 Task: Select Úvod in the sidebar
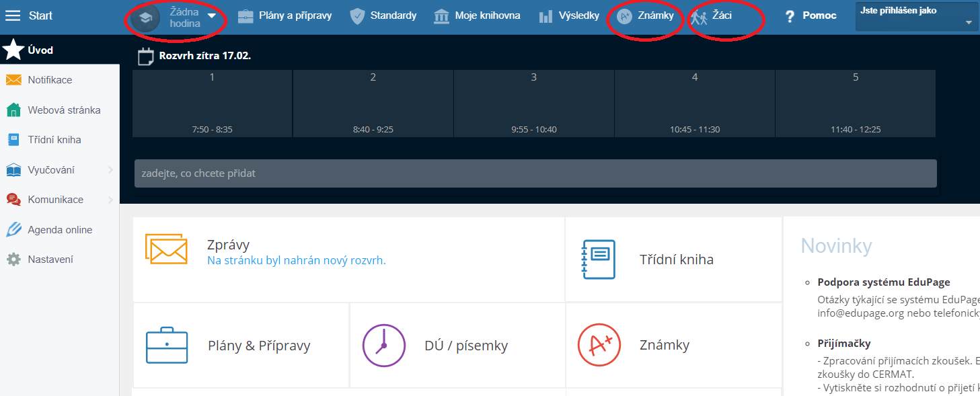click(x=40, y=50)
